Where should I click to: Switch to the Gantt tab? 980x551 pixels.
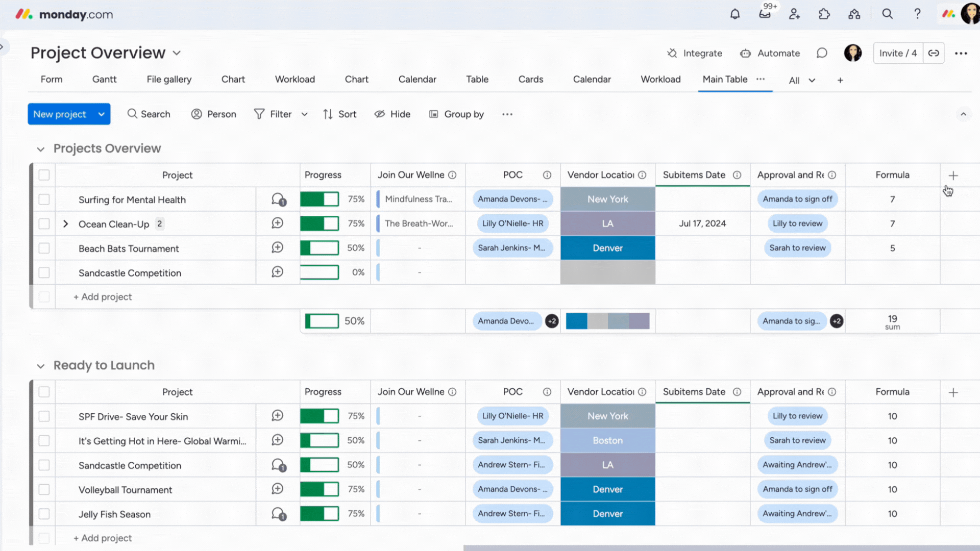104,80
